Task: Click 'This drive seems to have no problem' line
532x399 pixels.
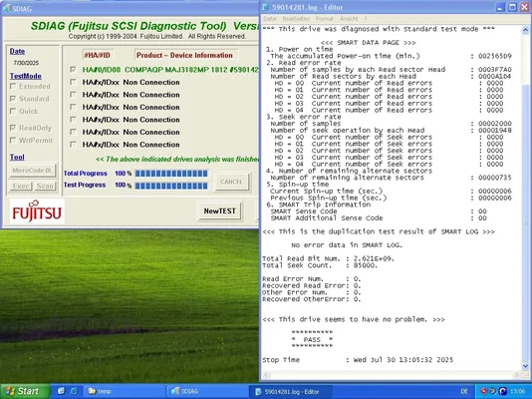Action: pyautogui.click(x=354, y=319)
